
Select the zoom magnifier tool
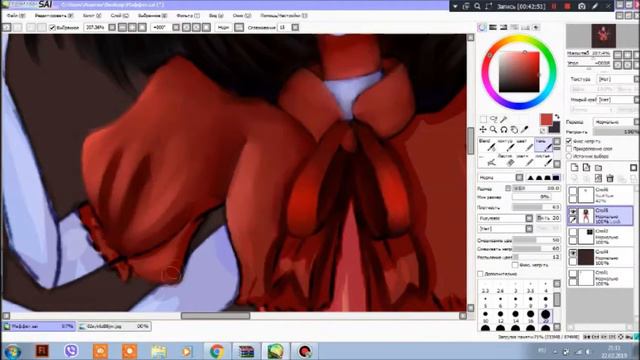tap(493, 129)
